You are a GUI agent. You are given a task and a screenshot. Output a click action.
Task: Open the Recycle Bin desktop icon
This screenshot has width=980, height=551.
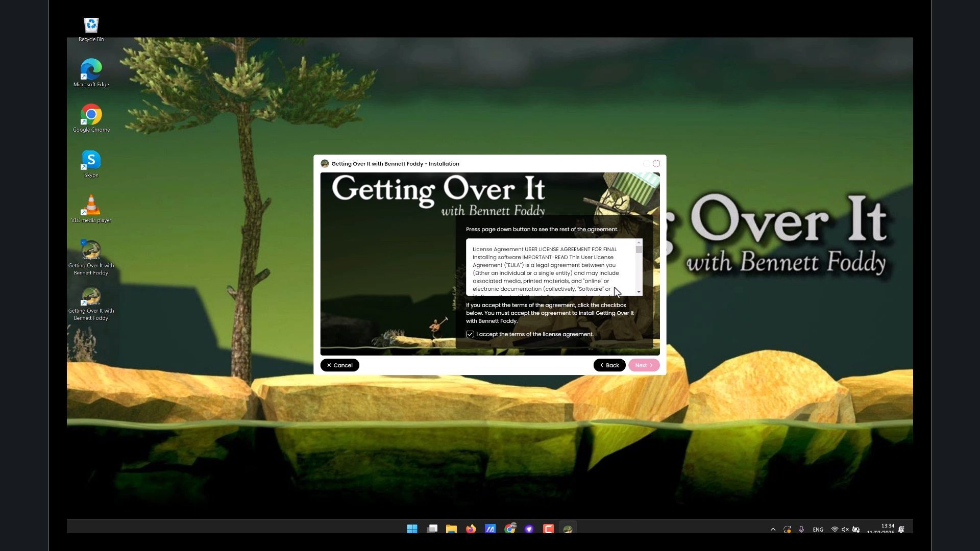[x=91, y=30]
